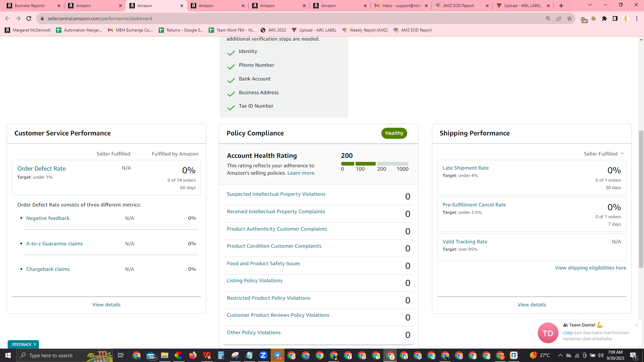Open the Returns Google Sheets bookmark
Viewport: 644px width, 362px height.
(181, 30)
